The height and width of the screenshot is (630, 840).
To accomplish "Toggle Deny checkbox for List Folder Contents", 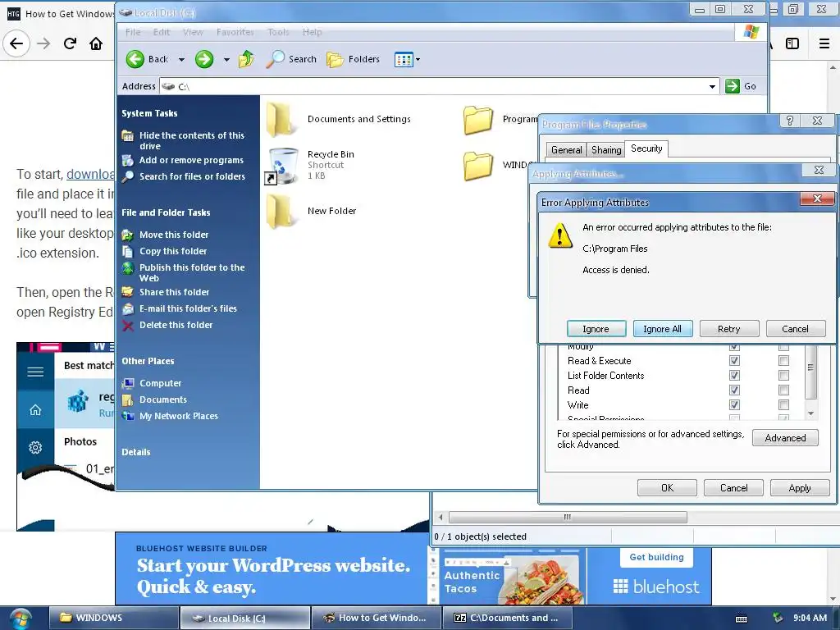I will point(783,376).
